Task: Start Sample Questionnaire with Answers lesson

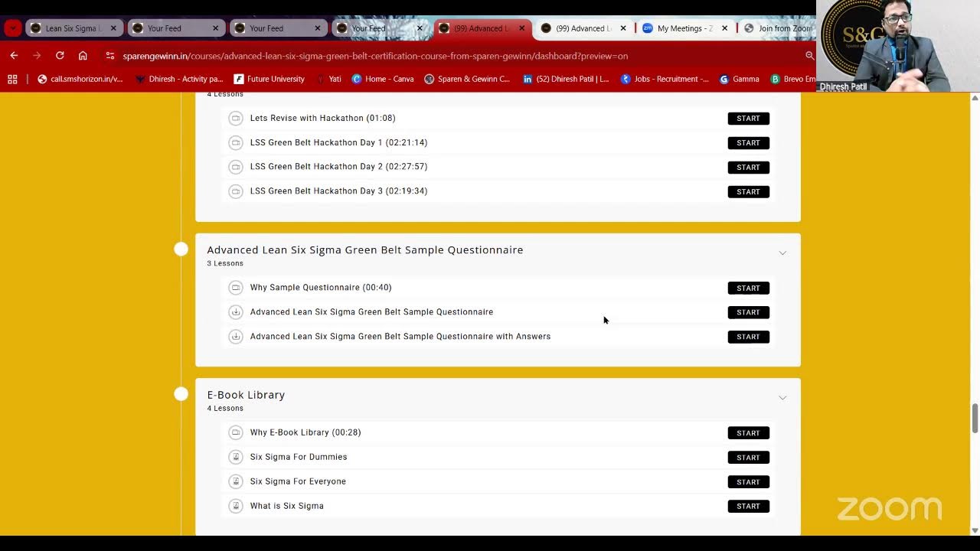Action: (748, 337)
